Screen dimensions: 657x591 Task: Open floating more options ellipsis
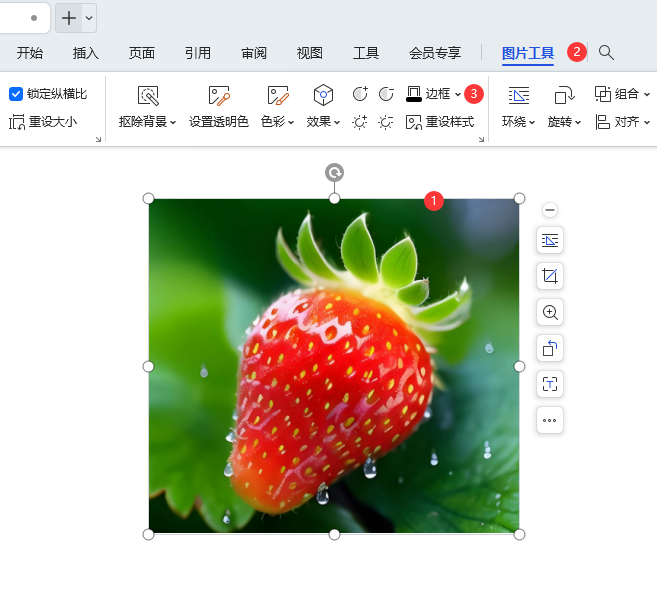(x=550, y=420)
